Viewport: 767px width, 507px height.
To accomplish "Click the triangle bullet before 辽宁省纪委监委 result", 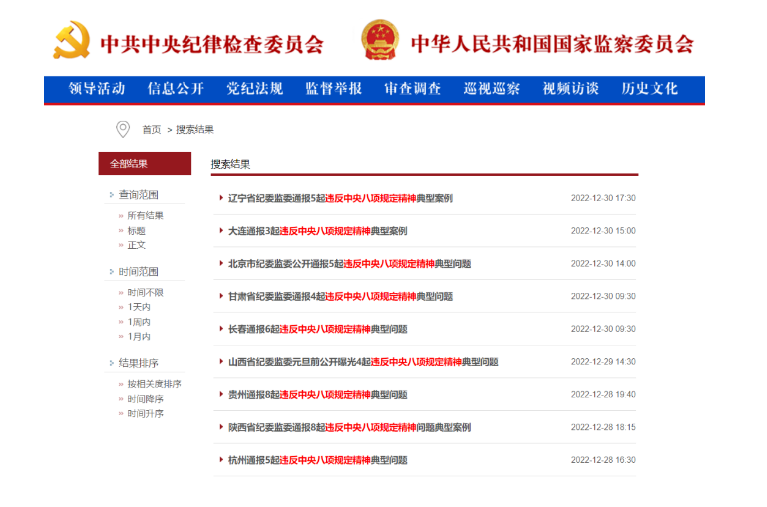I will point(221,198).
